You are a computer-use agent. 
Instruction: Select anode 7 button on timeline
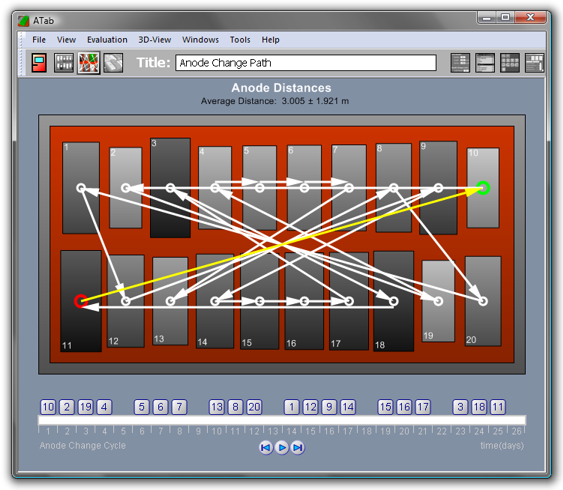tap(179, 407)
